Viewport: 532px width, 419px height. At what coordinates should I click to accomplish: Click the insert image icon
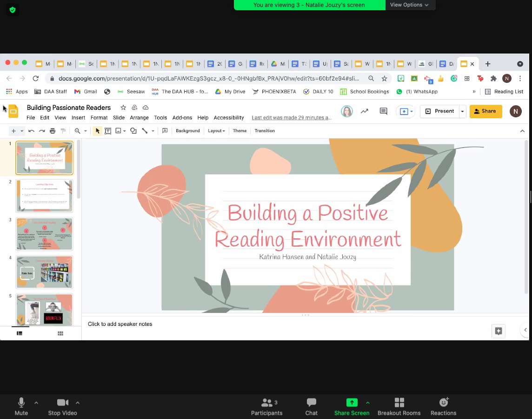pos(118,131)
